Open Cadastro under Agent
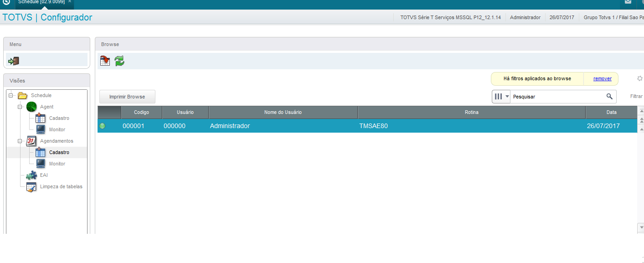The height and width of the screenshot is (263, 644). click(59, 118)
